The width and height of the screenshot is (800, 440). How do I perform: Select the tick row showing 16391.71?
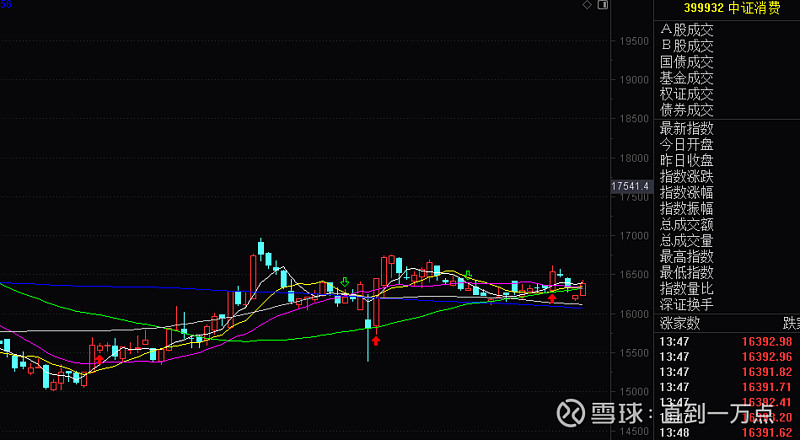727,387
